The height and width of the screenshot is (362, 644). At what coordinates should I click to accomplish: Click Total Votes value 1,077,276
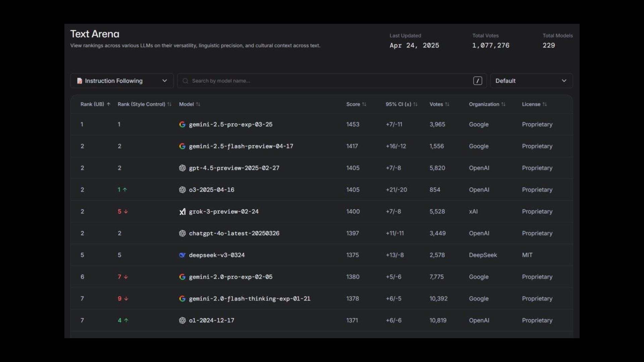491,45
